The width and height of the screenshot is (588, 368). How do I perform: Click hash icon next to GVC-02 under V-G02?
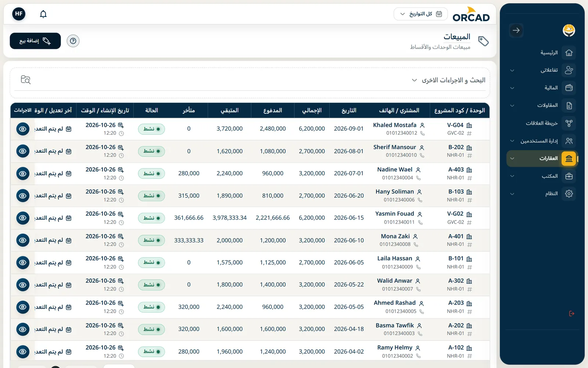tap(469, 223)
